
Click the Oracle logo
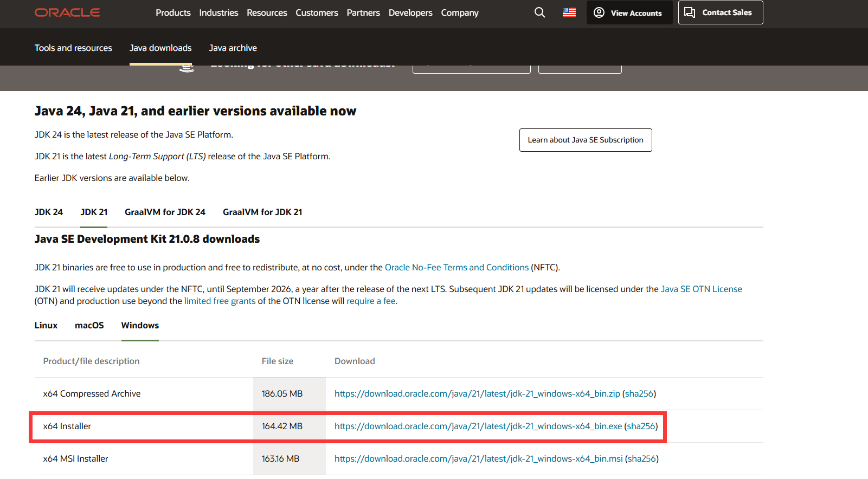67,12
